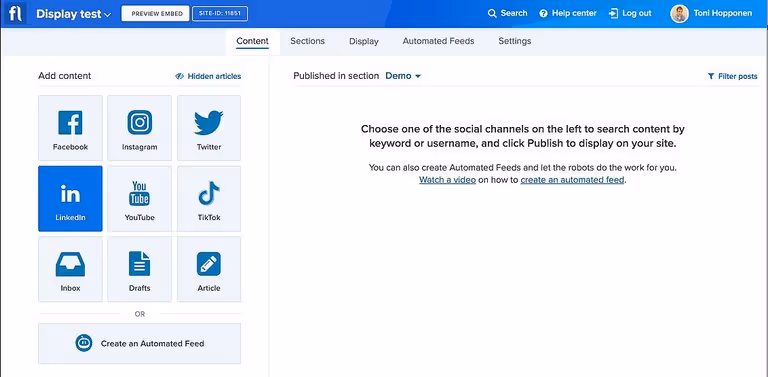
Task: Open the Demo section dropdown
Action: point(403,76)
